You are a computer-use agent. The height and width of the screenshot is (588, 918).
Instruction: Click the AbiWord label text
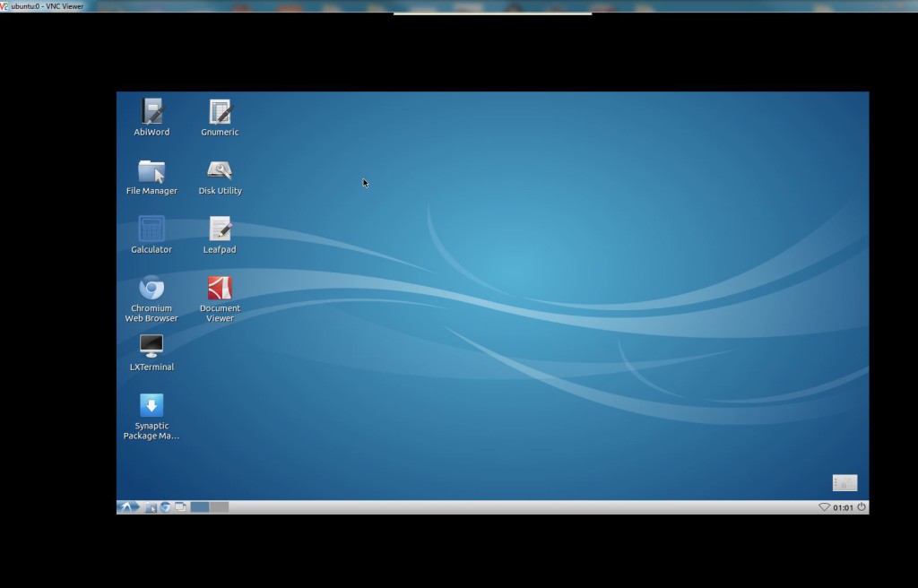[152, 133]
